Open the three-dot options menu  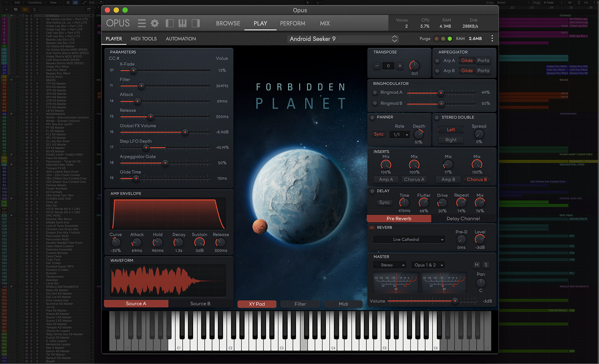point(492,39)
